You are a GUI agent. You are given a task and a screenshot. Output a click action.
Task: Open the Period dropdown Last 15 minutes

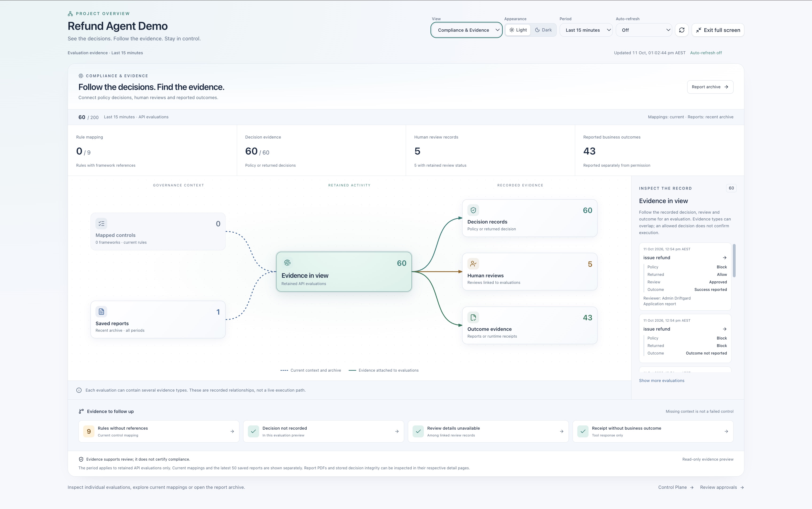coord(586,30)
